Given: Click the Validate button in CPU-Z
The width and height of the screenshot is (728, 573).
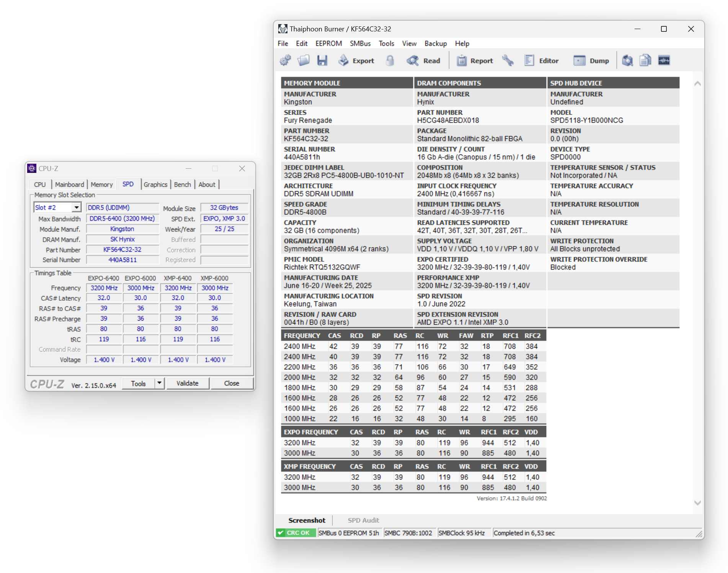Looking at the screenshot, I should [x=187, y=383].
